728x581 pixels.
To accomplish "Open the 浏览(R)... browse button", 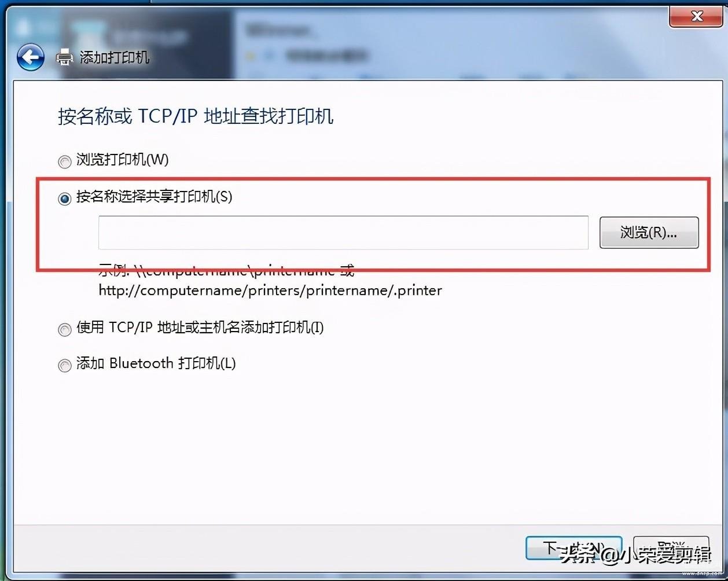I will (x=649, y=233).
